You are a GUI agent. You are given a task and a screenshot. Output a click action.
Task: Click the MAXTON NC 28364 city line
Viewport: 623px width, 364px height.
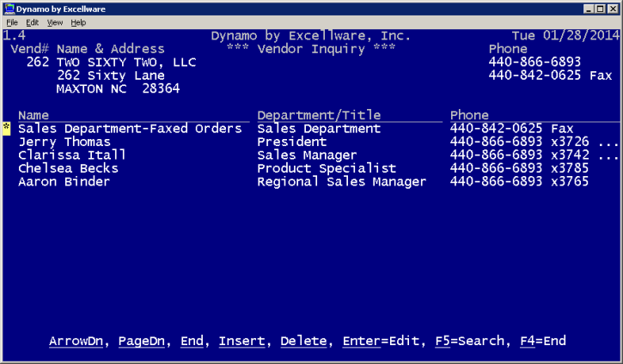118,88
